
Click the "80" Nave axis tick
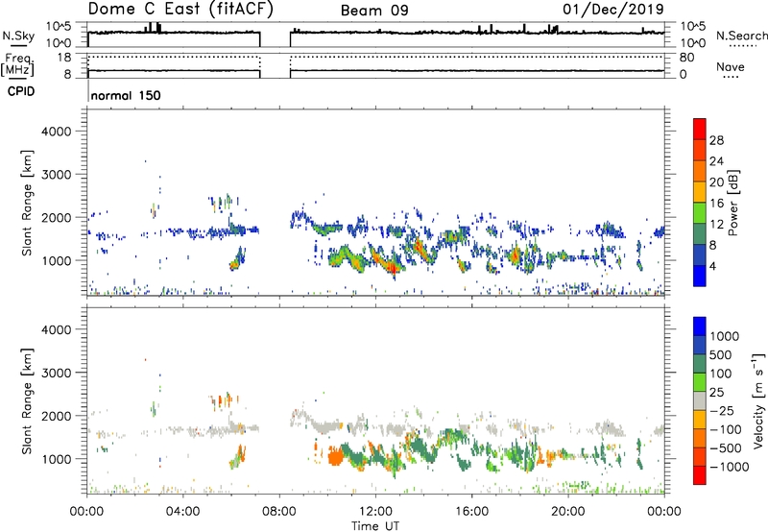click(x=686, y=58)
